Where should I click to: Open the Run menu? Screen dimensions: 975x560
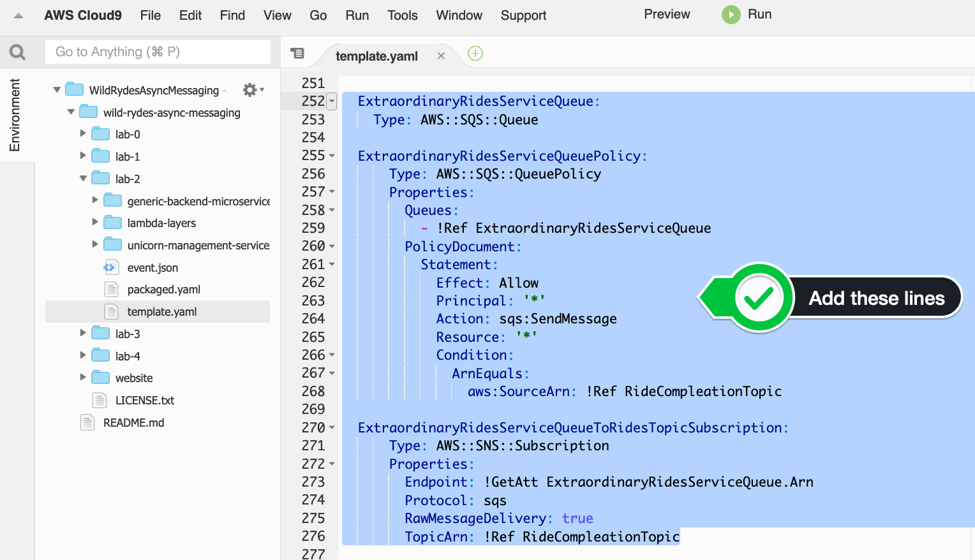[x=357, y=15]
